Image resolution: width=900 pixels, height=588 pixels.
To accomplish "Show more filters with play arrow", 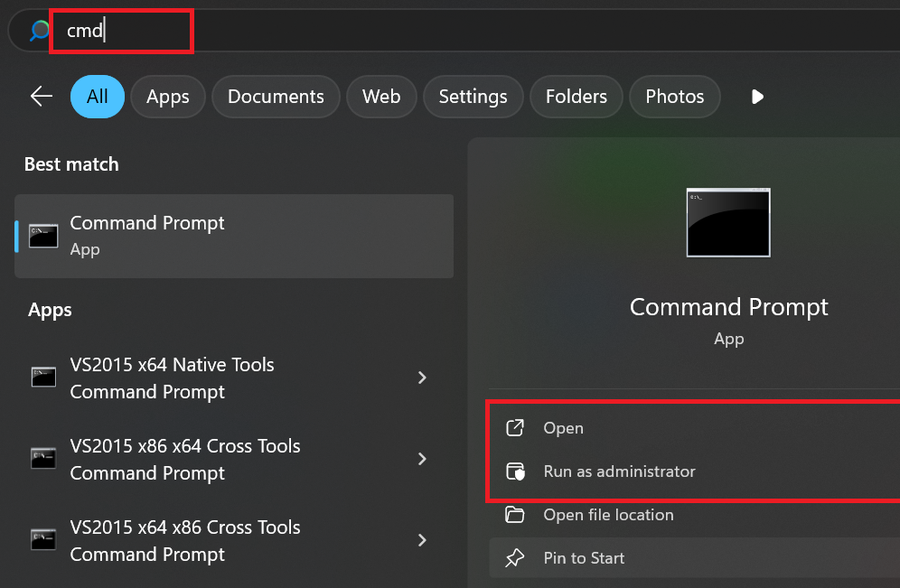I will 757,97.
